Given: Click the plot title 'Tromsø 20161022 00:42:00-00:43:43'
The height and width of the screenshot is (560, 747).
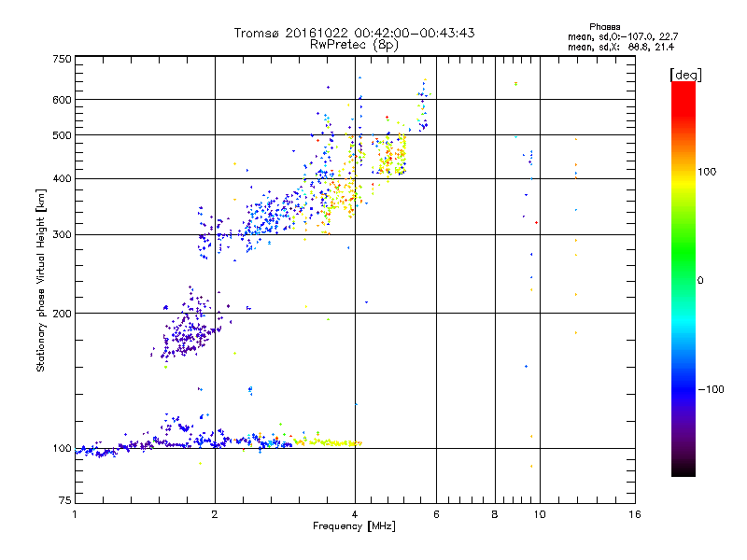Looking at the screenshot, I should [x=355, y=33].
